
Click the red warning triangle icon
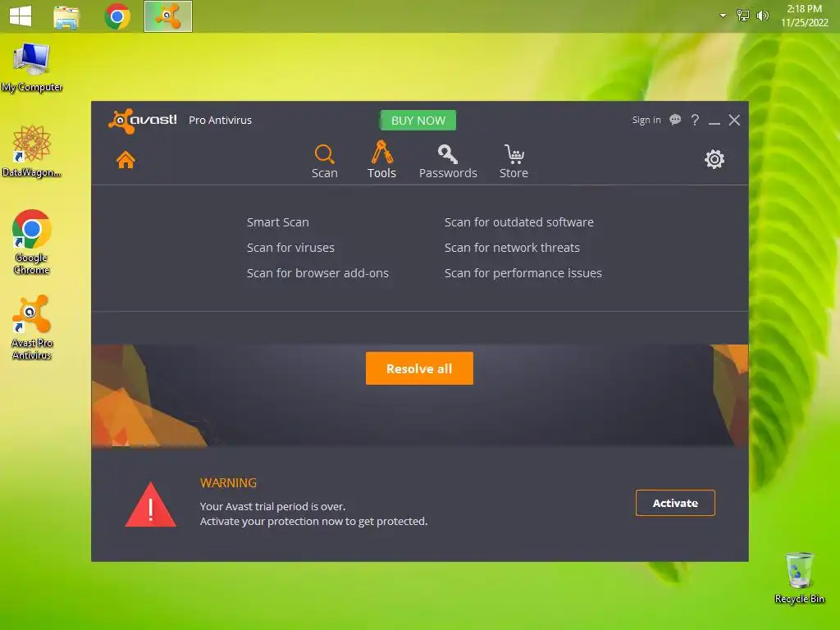[x=151, y=505]
